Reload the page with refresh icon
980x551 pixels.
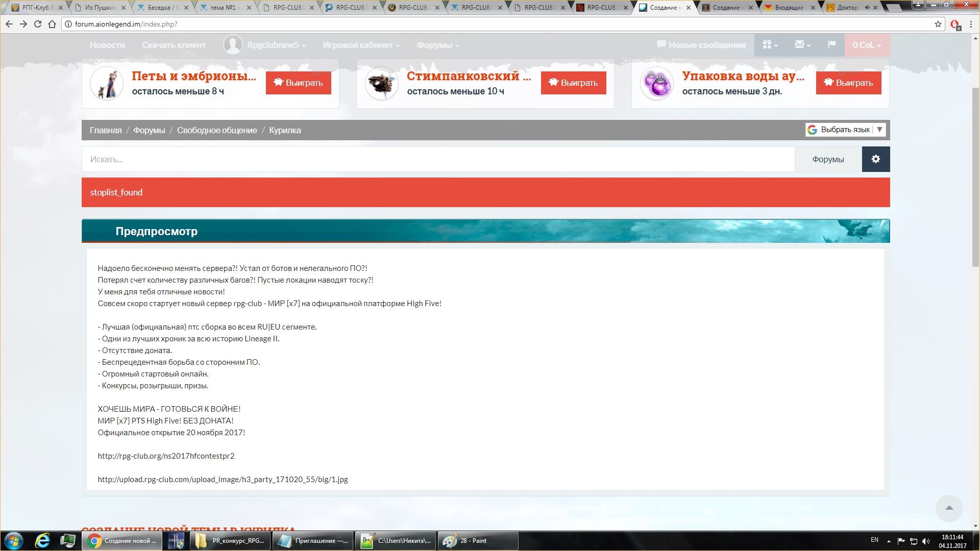(38, 24)
